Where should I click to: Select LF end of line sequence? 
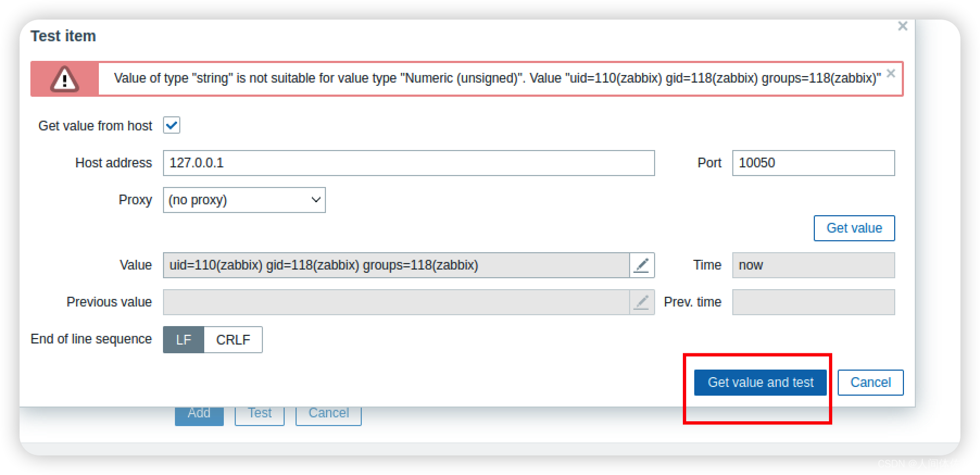184,340
